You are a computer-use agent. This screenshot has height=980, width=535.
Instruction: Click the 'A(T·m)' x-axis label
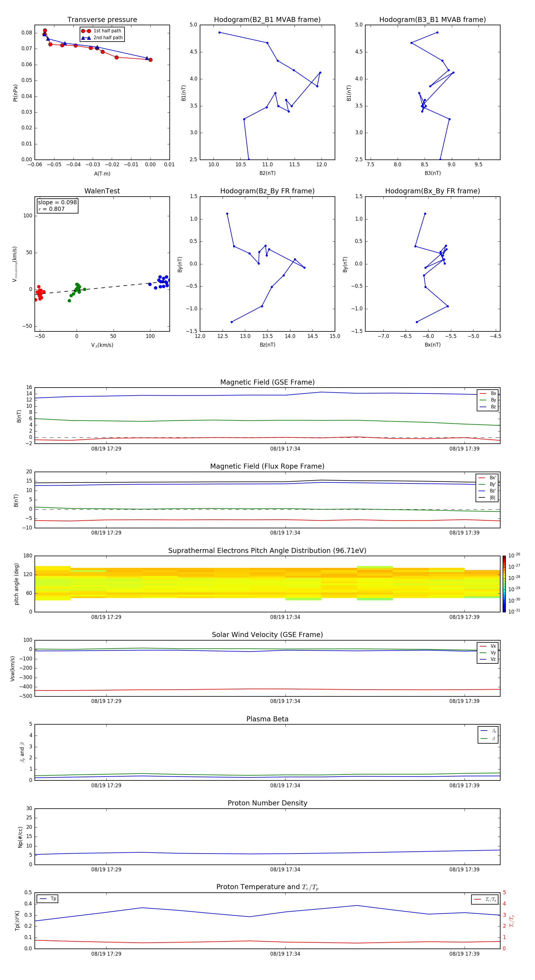click(102, 174)
